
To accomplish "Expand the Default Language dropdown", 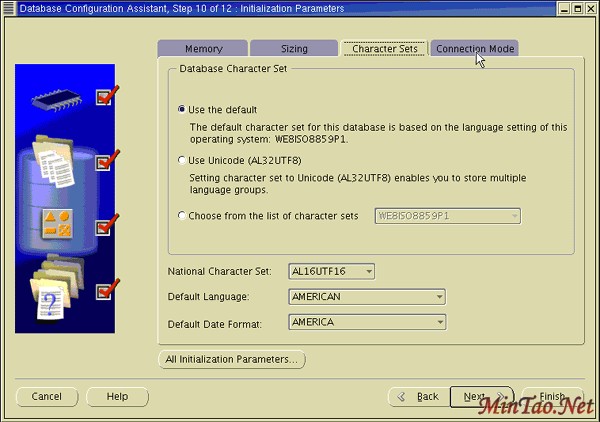I will [x=366, y=297].
